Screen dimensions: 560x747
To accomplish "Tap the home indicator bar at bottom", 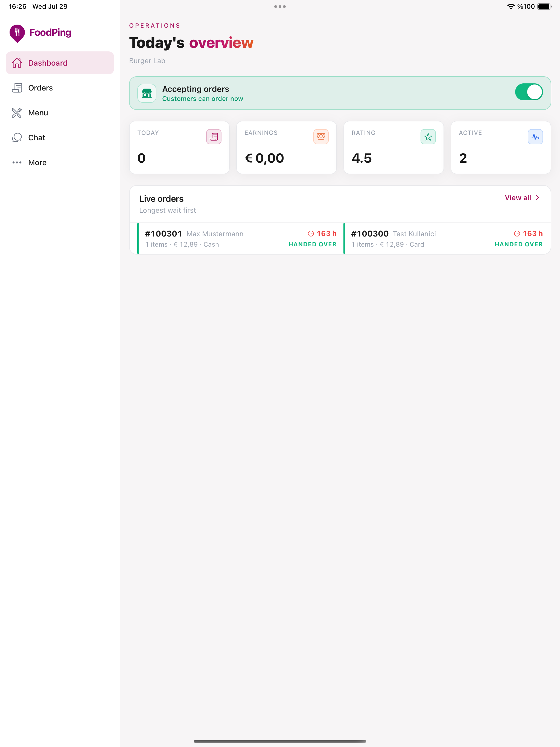I will tap(280, 741).
